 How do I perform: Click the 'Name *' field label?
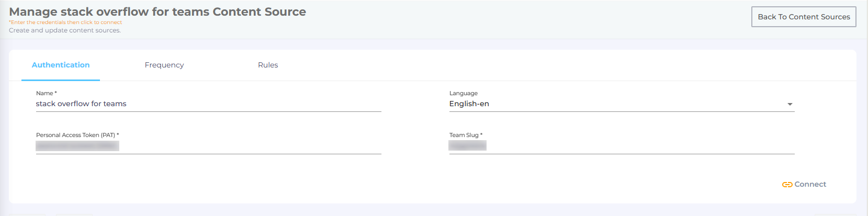pyautogui.click(x=47, y=93)
